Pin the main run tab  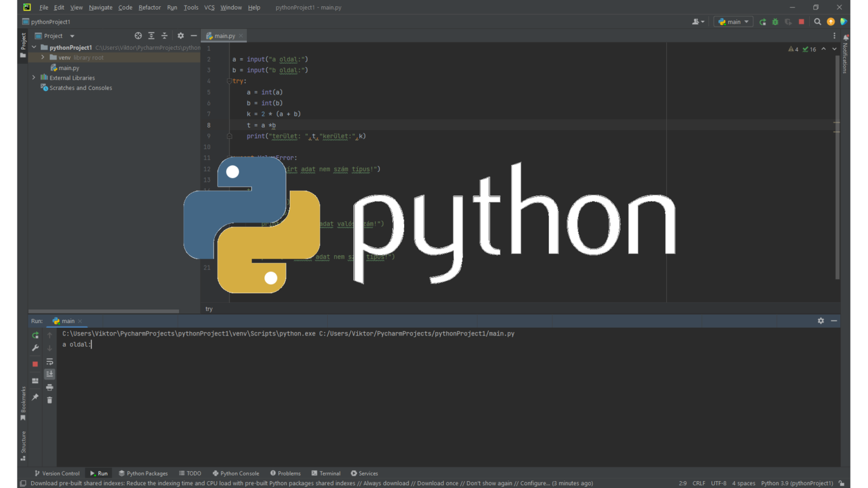coord(35,395)
